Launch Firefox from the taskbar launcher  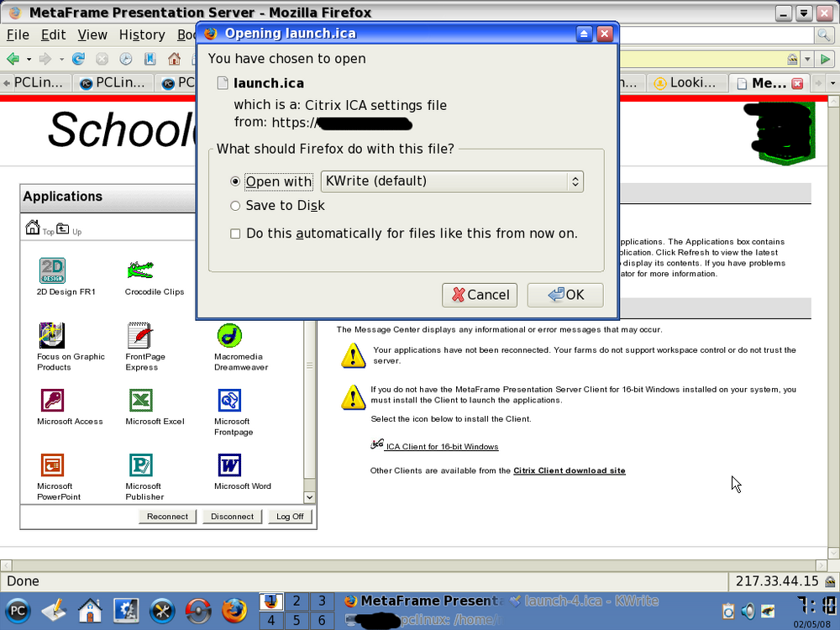click(x=234, y=612)
